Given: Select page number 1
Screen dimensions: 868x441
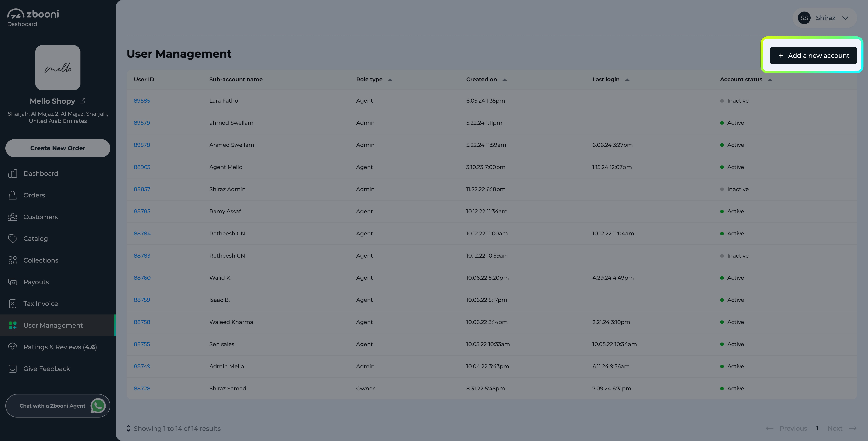Looking at the screenshot, I should (817, 428).
